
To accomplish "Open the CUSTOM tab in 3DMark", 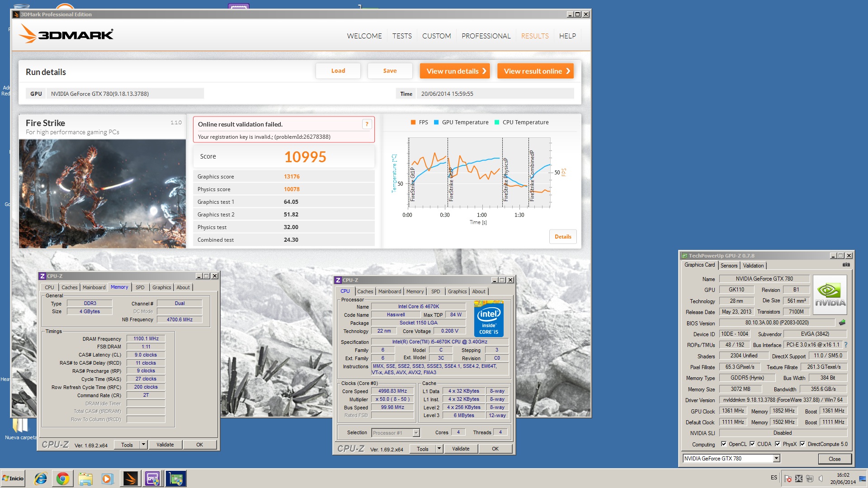I will [437, 36].
